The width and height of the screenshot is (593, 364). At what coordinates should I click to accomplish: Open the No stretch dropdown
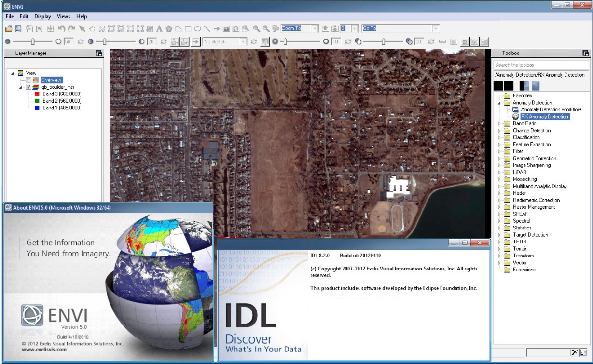[243, 41]
